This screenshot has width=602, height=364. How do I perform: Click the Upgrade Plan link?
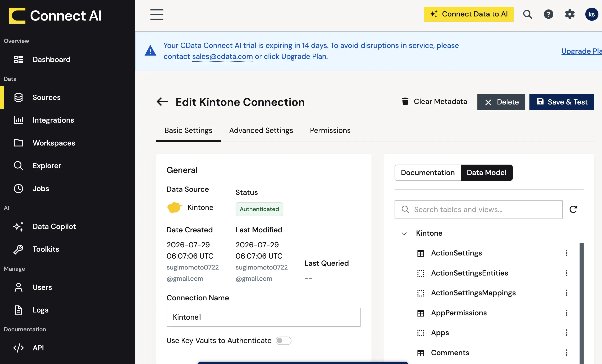point(581,51)
